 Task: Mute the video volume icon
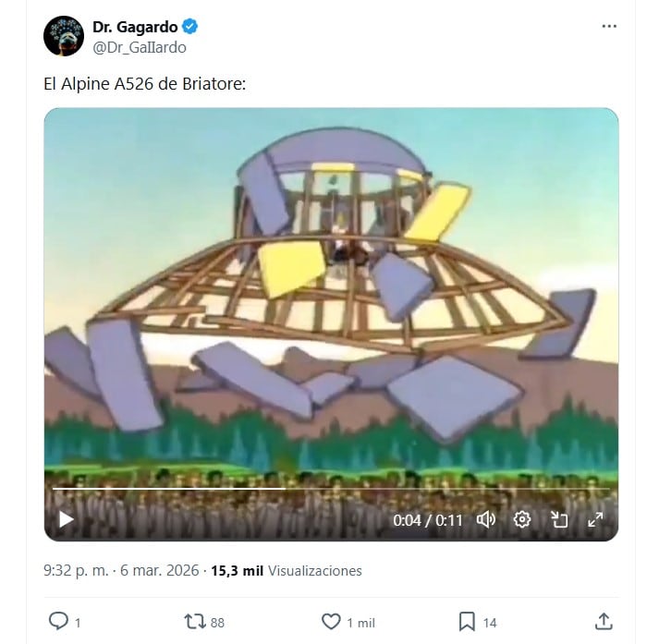click(486, 519)
